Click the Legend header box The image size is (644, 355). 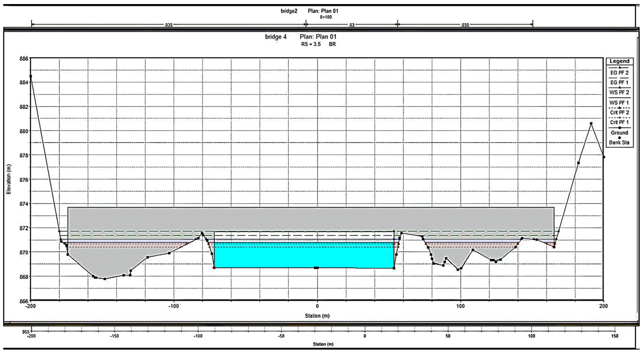tap(619, 61)
